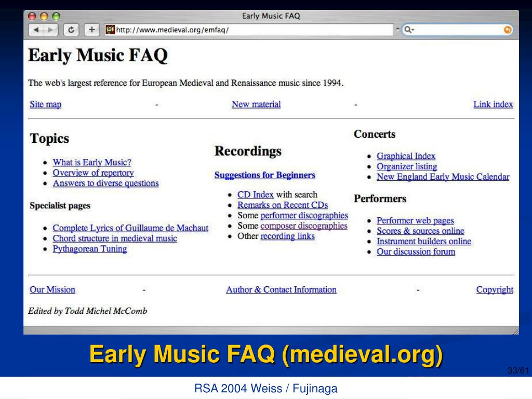Viewport: 532px width, 399px height.
Task: Click the Concerts section heading
Action: pyautogui.click(x=375, y=134)
